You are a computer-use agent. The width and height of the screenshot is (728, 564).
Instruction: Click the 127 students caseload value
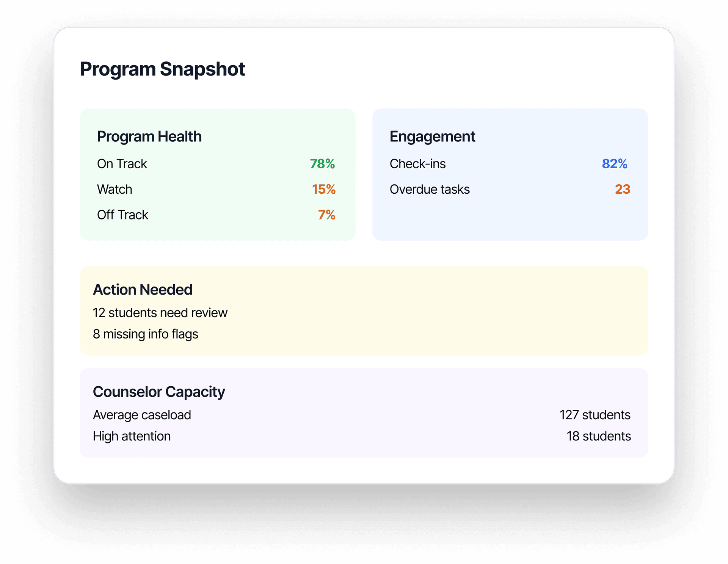point(595,415)
